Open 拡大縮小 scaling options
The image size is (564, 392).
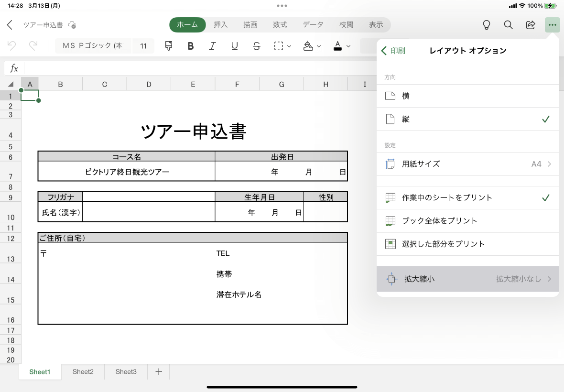(x=467, y=279)
